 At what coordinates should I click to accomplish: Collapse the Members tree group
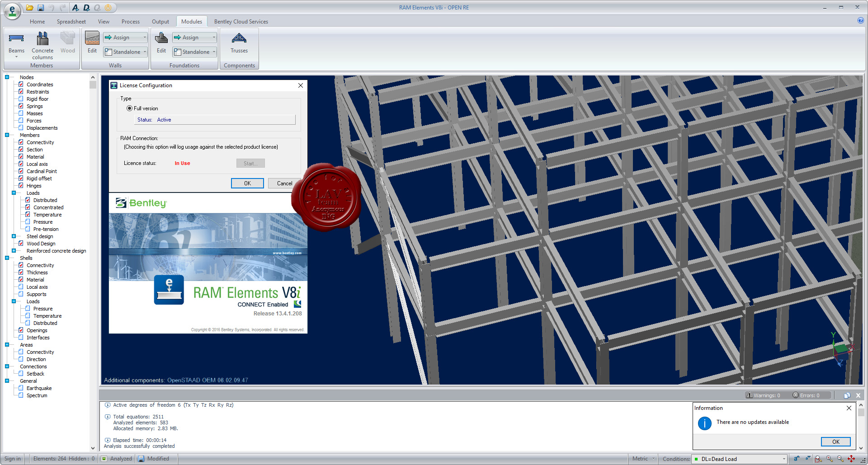tap(7, 135)
